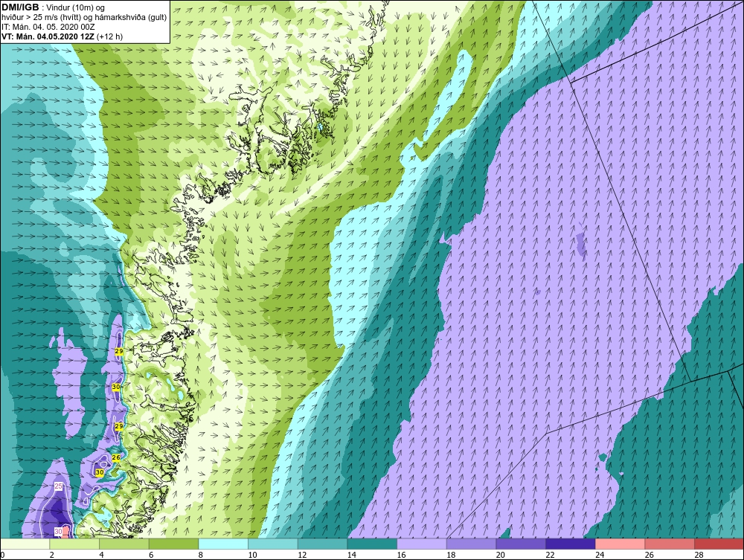Select the light pink 24–26 m/s legend swatch
744x560 pixels.
[620, 544]
